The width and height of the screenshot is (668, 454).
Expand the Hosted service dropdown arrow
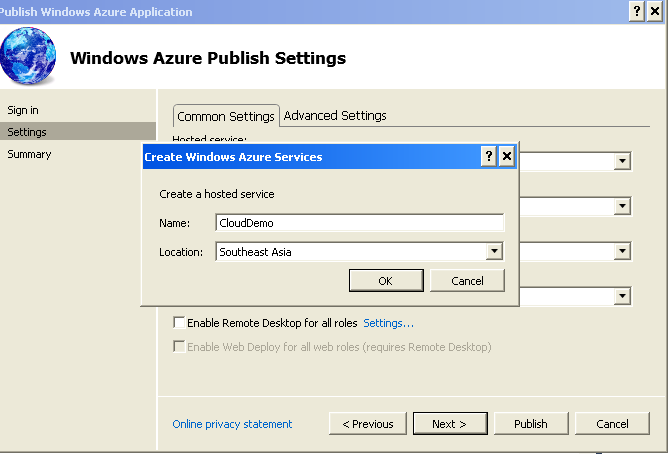[x=622, y=161]
